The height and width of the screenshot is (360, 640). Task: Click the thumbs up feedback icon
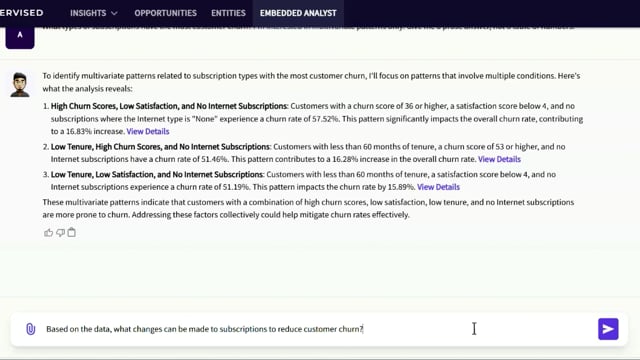click(x=48, y=233)
